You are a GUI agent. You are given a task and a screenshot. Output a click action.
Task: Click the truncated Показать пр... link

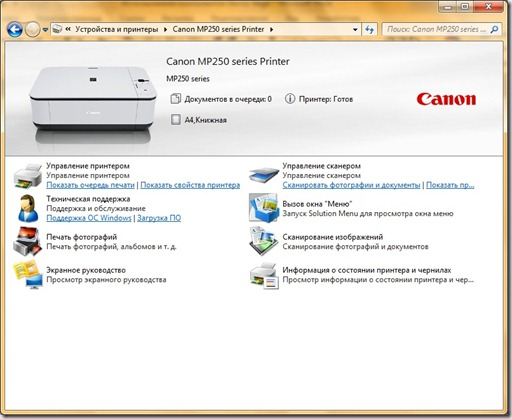point(450,185)
